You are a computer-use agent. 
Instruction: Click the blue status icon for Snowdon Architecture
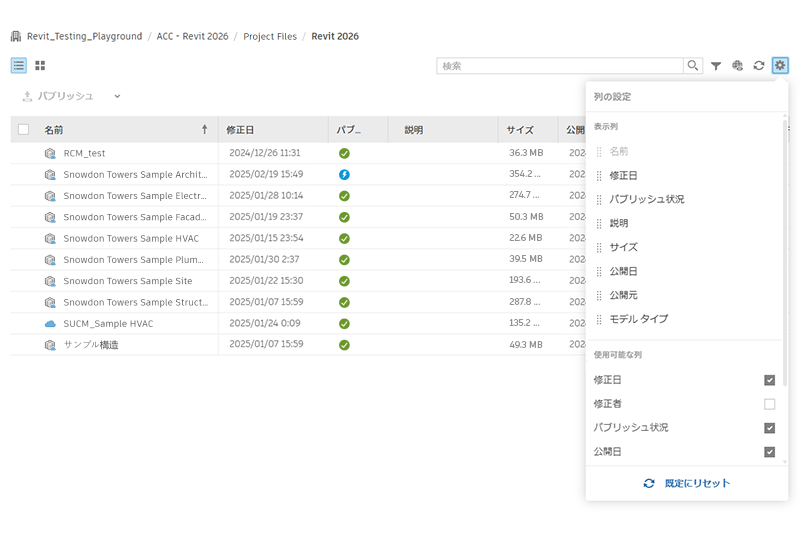[x=344, y=175]
